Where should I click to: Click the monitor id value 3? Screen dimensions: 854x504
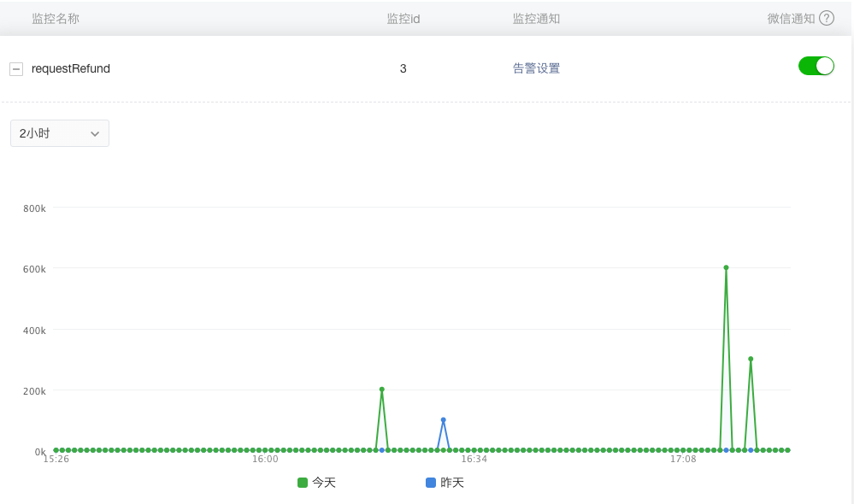[403, 68]
